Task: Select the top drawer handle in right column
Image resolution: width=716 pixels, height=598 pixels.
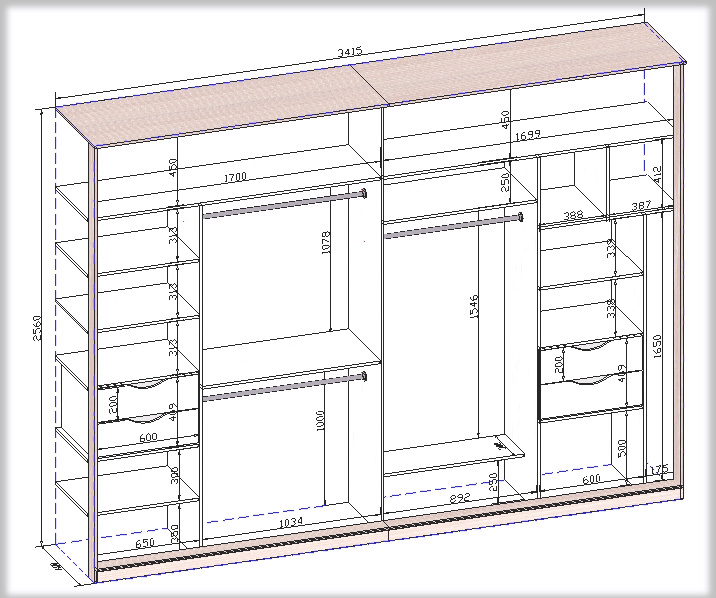Action: pyautogui.click(x=589, y=348)
